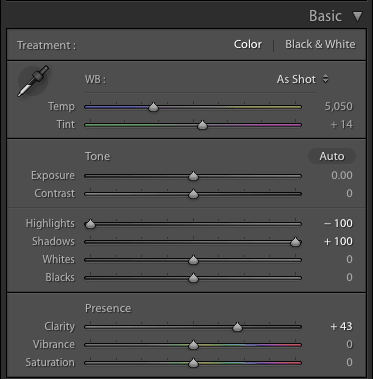Click the Saturation label
The image size is (373, 379).
point(50,362)
